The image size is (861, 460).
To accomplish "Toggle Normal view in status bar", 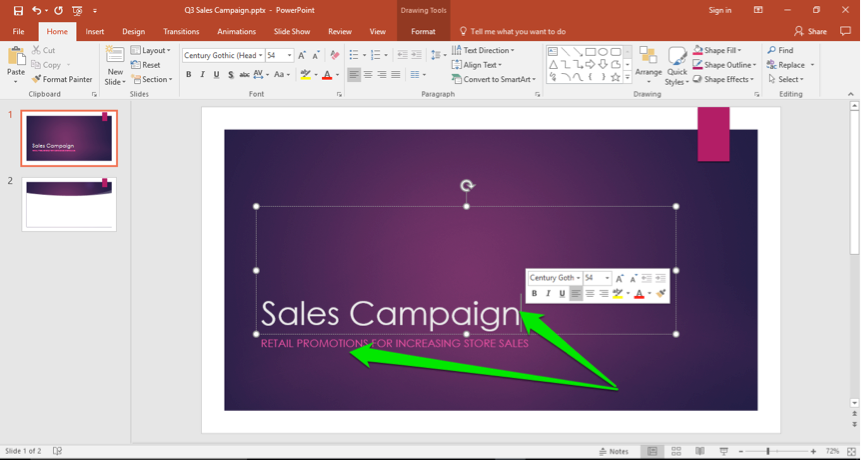I will (652, 451).
